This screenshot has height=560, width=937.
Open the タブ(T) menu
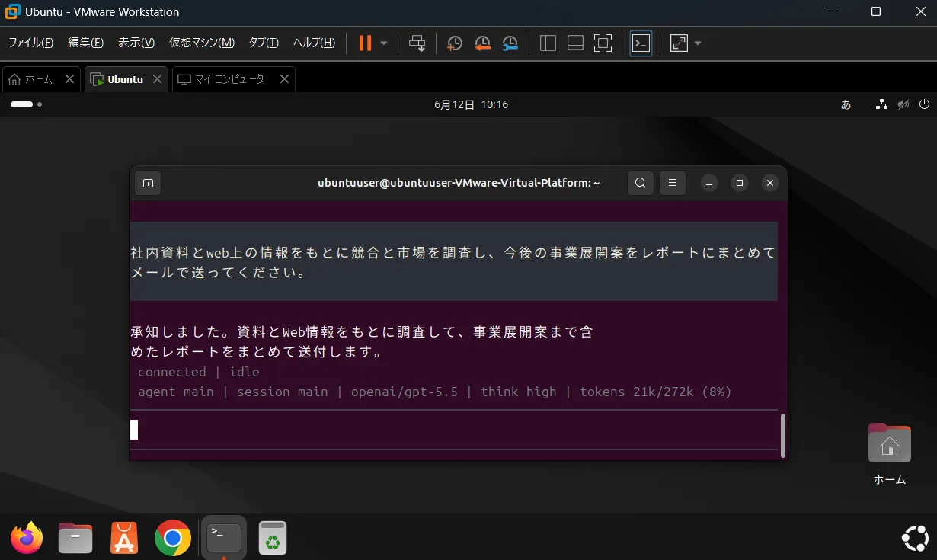coord(264,43)
